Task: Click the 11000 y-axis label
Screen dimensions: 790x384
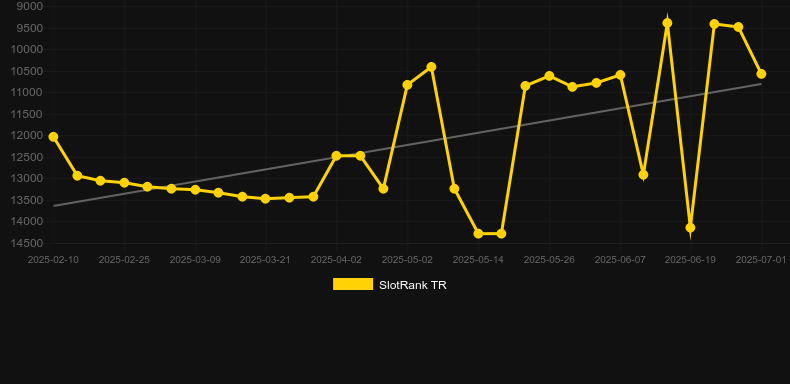Action: 27,93
